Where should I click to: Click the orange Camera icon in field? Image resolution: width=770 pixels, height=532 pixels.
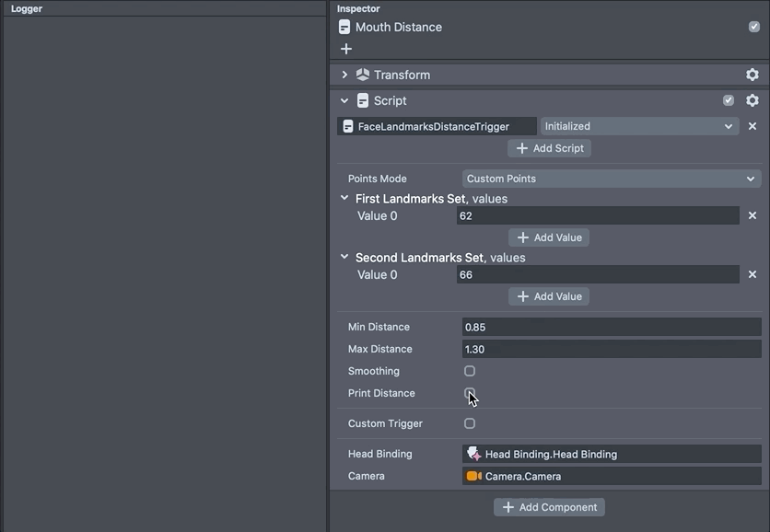click(473, 476)
